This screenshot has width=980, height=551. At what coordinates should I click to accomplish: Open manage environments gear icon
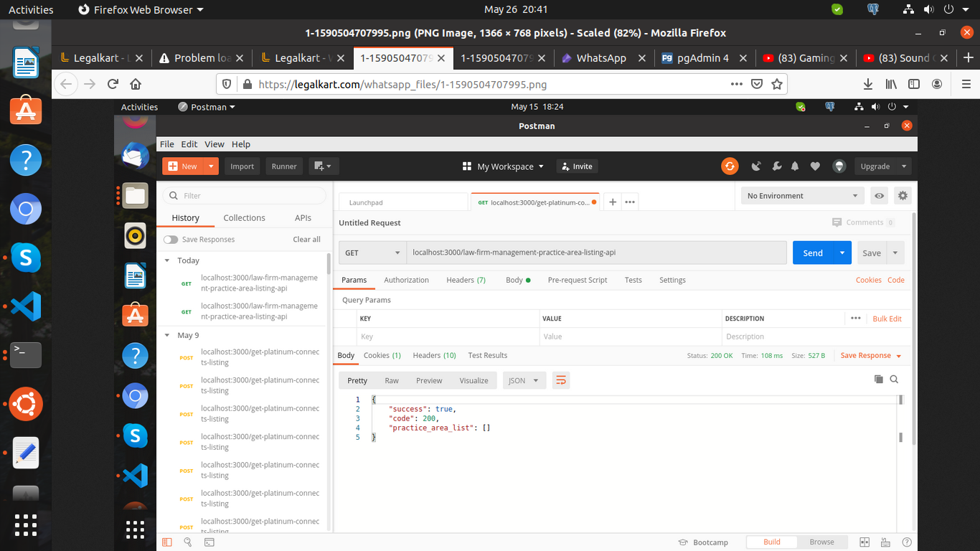903,196
